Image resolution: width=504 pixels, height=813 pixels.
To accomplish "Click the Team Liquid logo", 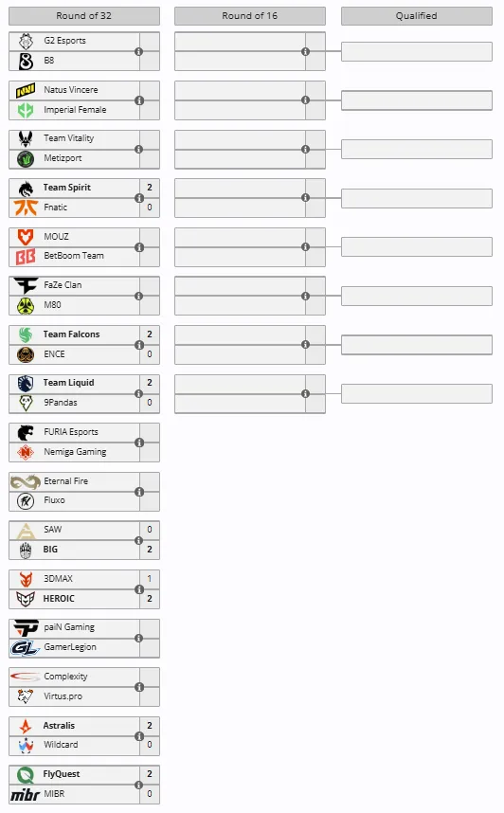I will click(26, 383).
